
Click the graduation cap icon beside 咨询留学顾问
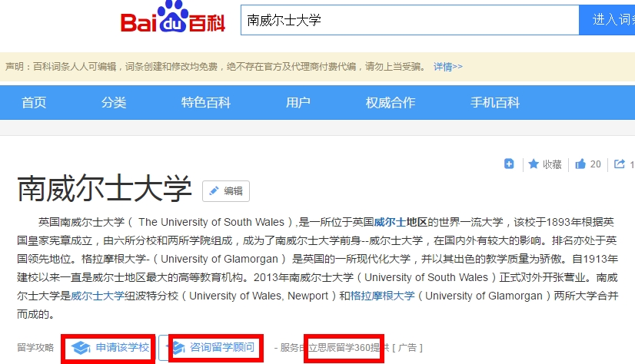[178, 347]
